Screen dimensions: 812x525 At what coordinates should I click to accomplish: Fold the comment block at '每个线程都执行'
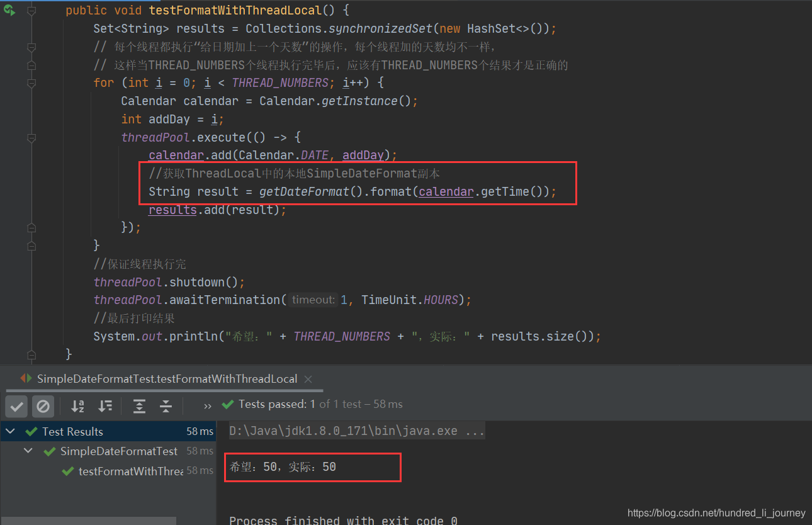tap(30, 47)
